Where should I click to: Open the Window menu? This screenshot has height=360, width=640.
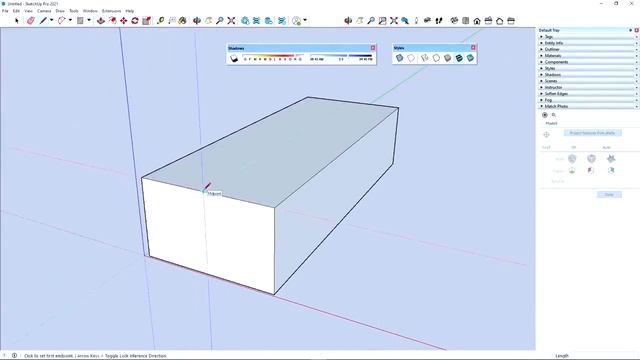pos(90,11)
